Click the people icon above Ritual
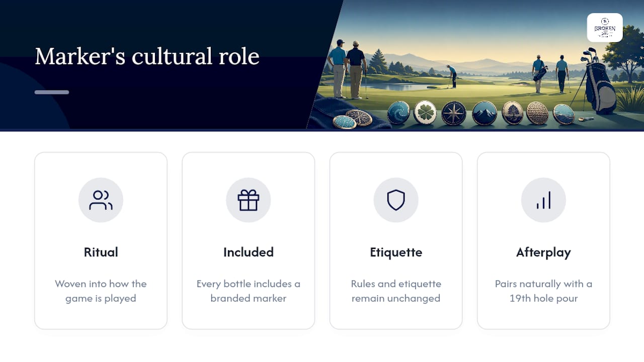This screenshot has width=644, height=362. coord(101,200)
